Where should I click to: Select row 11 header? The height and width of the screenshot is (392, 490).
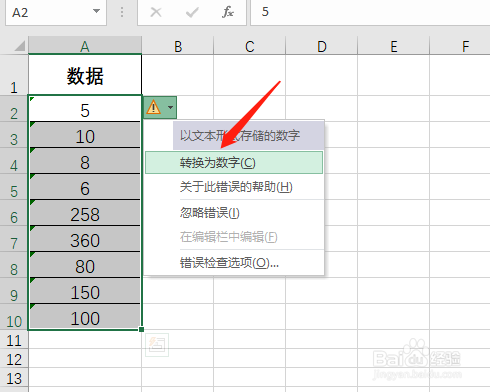[x=14, y=339]
